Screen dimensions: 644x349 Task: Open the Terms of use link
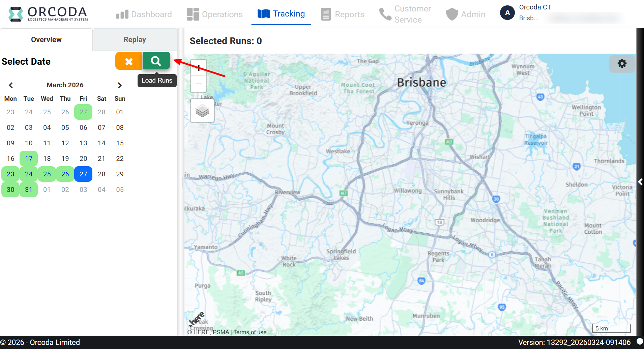(250, 332)
